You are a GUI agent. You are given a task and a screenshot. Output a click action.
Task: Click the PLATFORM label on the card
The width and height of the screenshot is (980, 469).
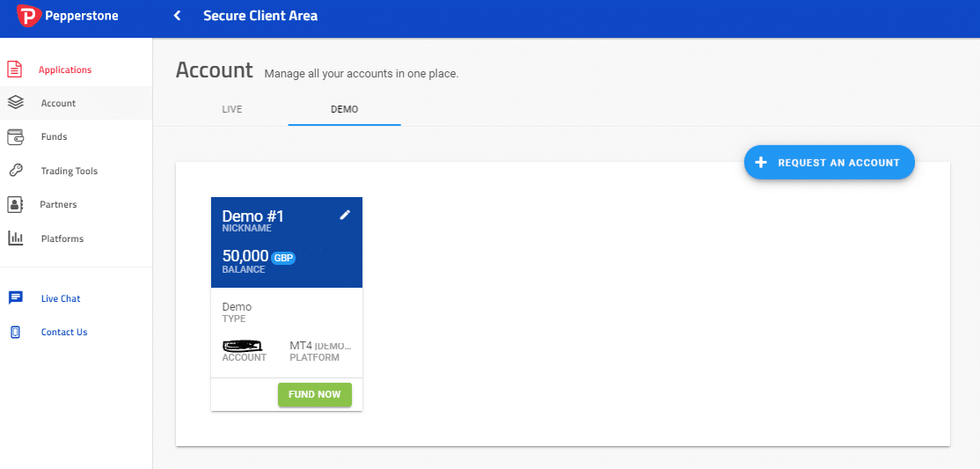pos(314,358)
